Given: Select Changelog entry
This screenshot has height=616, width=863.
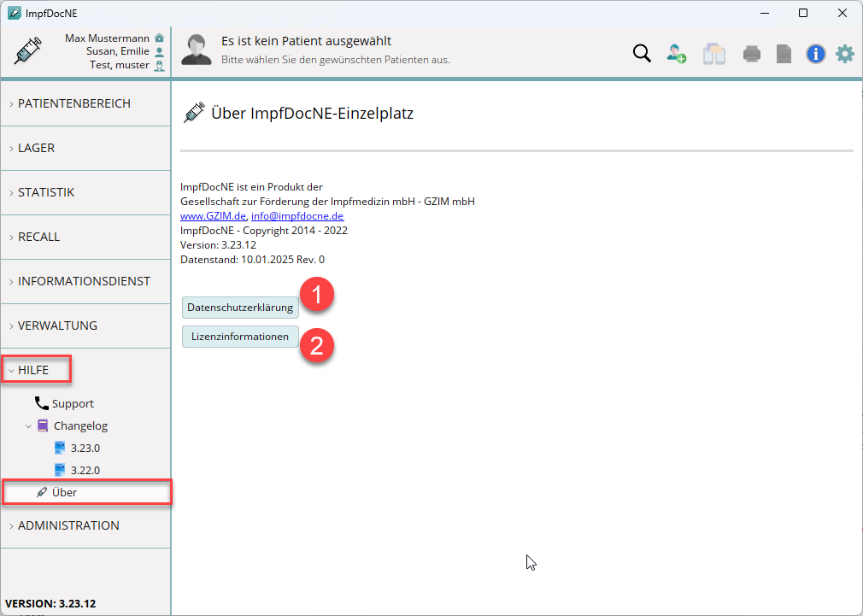Looking at the screenshot, I should pyautogui.click(x=80, y=425).
